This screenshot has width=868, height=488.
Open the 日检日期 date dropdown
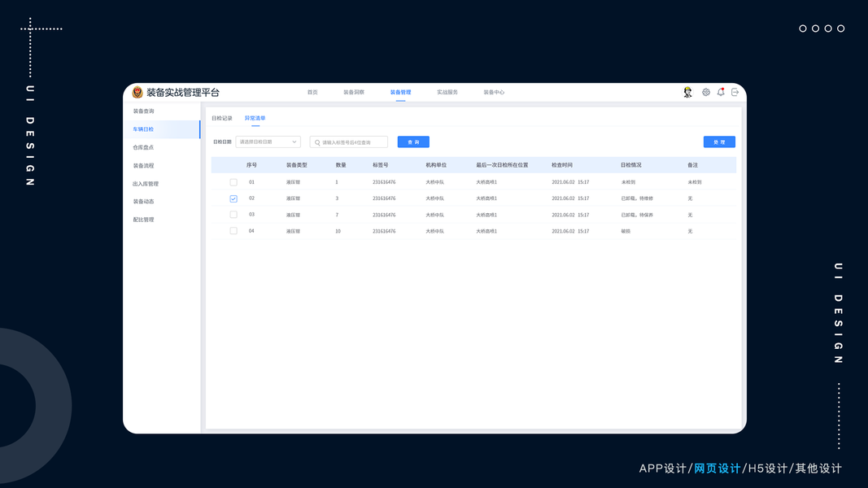(x=268, y=142)
